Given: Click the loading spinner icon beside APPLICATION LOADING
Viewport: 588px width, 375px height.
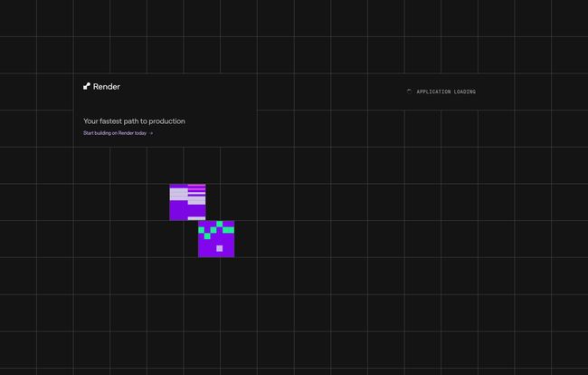Looking at the screenshot, I should coord(409,91).
